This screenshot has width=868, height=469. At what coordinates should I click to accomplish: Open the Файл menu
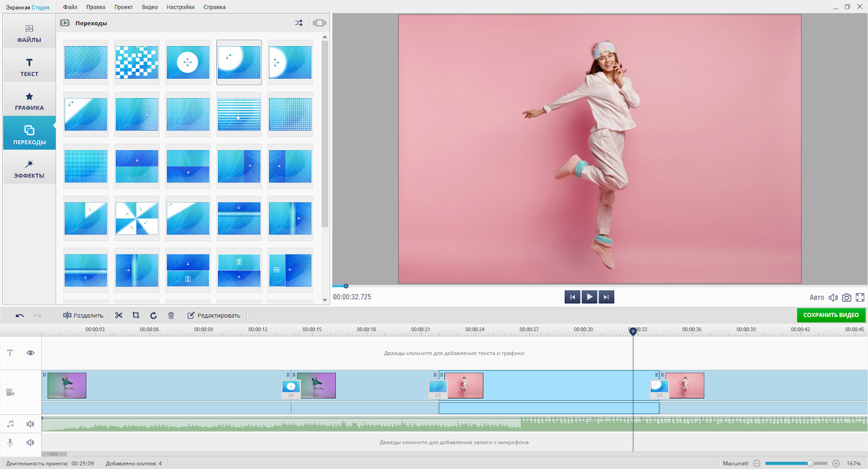[x=70, y=7]
